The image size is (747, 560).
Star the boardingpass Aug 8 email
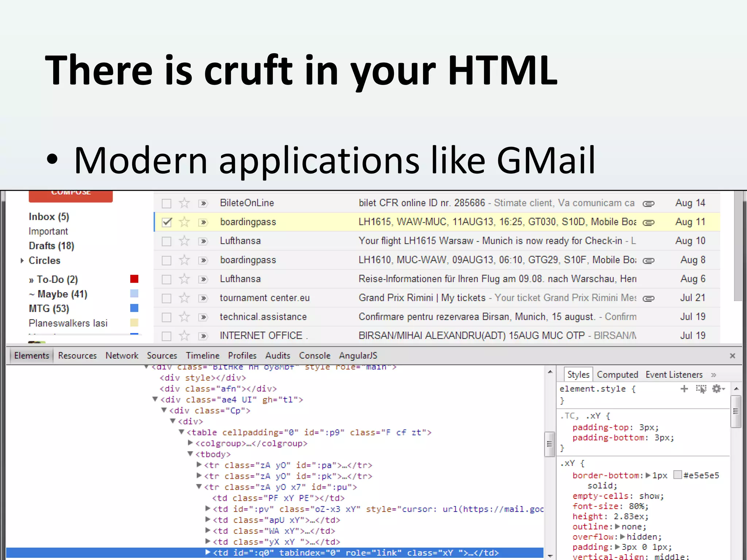point(184,260)
